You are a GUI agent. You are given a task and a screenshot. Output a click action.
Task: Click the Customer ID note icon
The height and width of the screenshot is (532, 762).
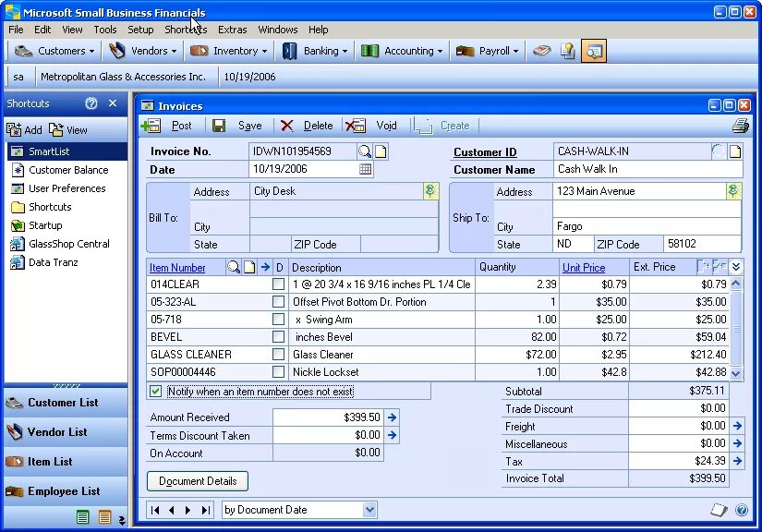point(735,151)
